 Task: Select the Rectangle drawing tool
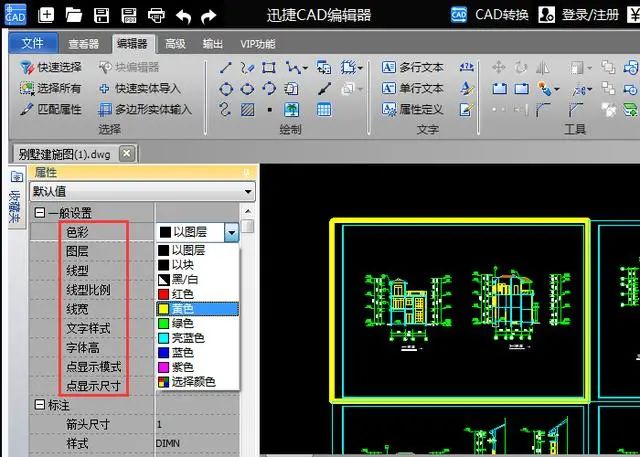pyautogui.click(x=269, y=67)
